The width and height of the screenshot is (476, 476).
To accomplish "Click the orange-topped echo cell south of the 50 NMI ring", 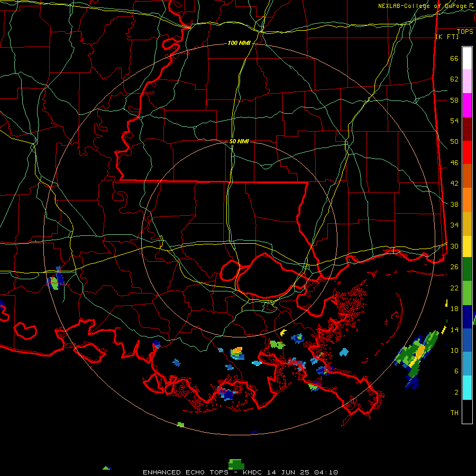I will tap(237, 353).
